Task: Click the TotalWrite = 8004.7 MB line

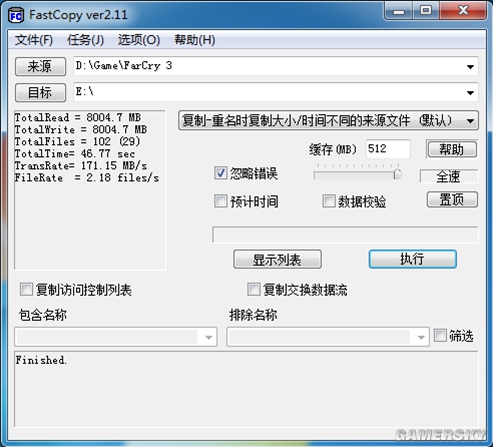Action: tap(81, 130)
